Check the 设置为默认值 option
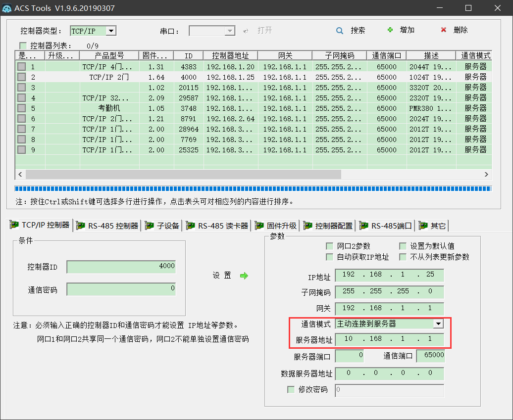Image resolution: width=513 pixels, height=420 pixels. (403, 246)
